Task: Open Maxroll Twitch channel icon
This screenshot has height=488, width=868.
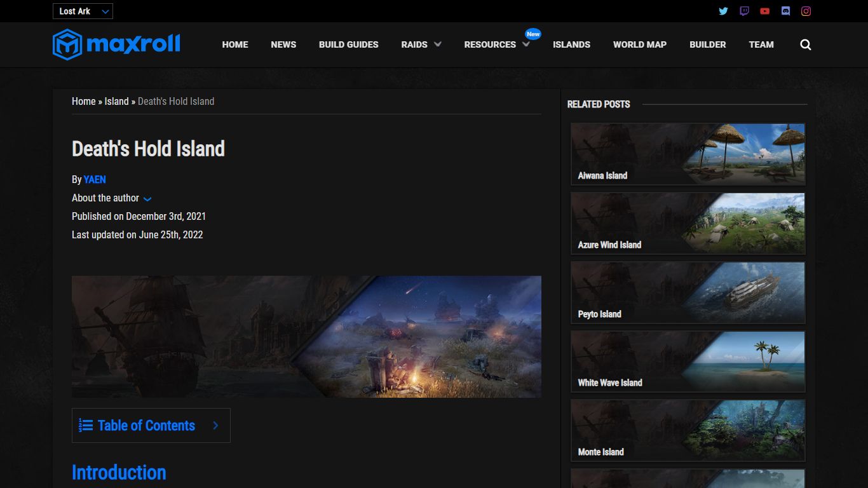Action: [x=744, y=11]
